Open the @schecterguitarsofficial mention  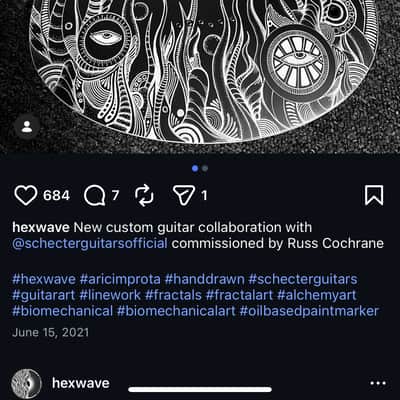coord(90,244)
